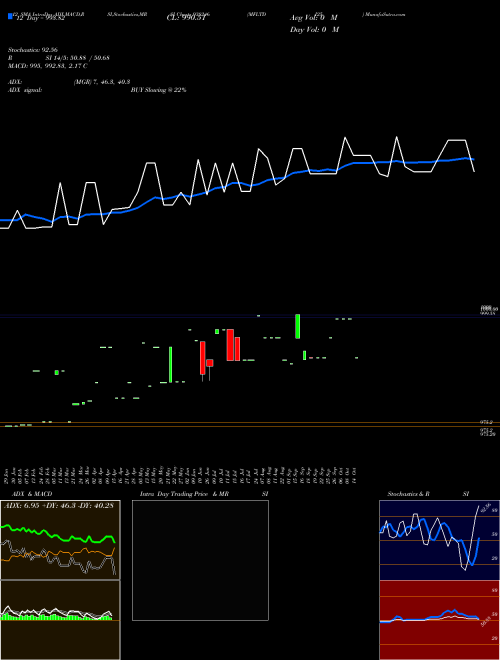The width and height of the screenshot is (500, 660).
Task: Click the 'Stochastics & R' panel title
Action: [408, 494]
